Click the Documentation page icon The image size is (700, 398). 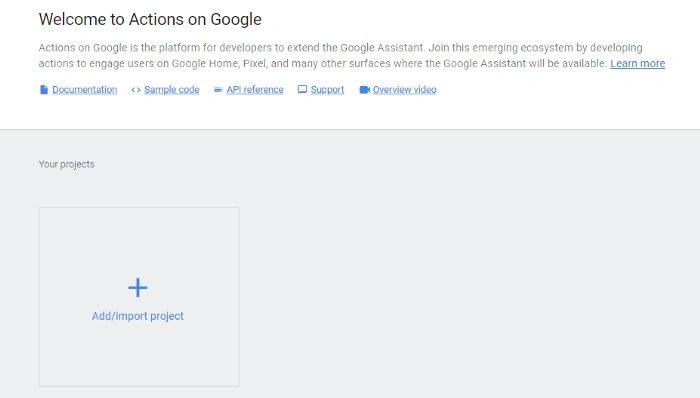point(44,90)
